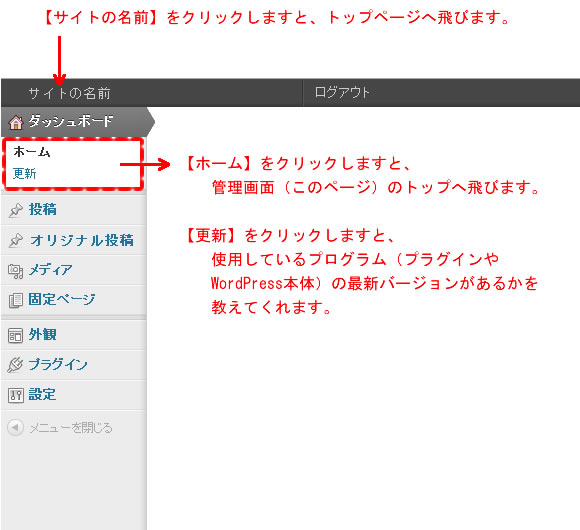Image resolution: width=580 pixels, height=530 pixels.
Task: Click the Dashboard house icon
Action: [x=16, y=122]
